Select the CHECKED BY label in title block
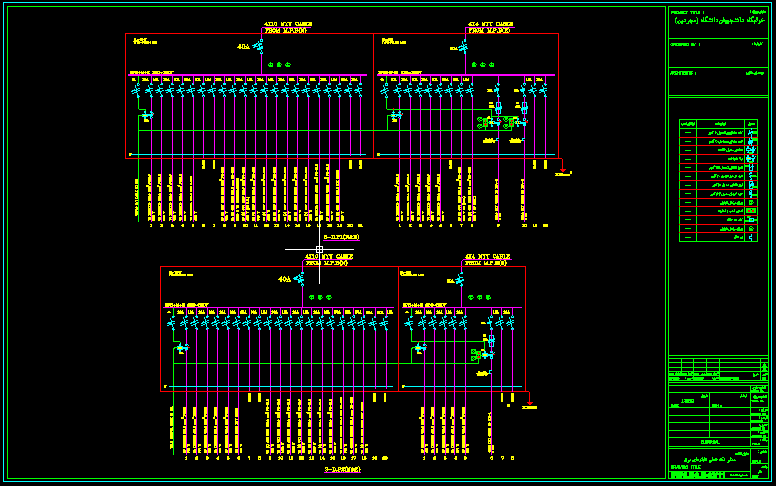The height and width of the screenshot is (486, 776). point(684,45)
